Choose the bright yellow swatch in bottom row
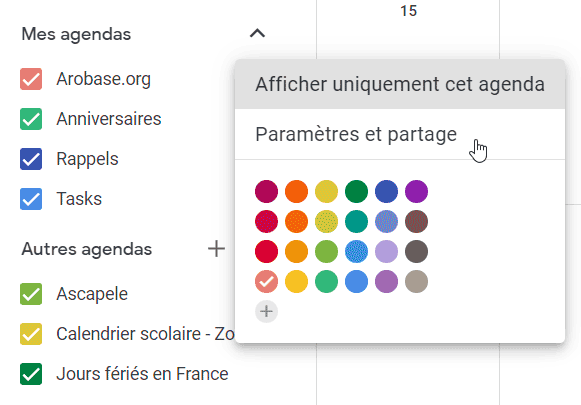Viewport: 581px width, 405px height. [x=296, y=282]
